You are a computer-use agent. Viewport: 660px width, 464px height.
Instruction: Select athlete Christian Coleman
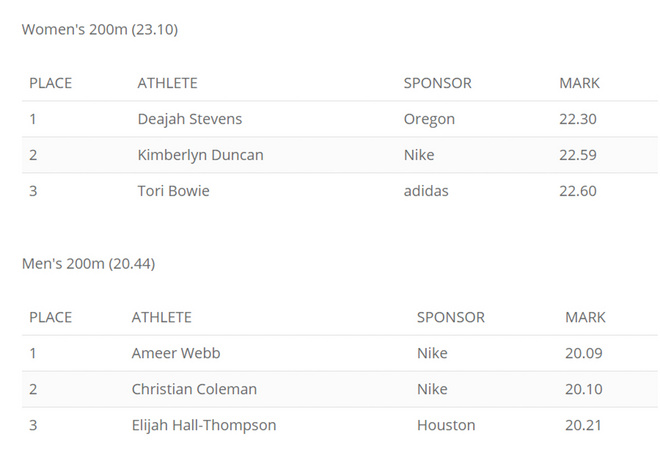(x=194, y=389)
